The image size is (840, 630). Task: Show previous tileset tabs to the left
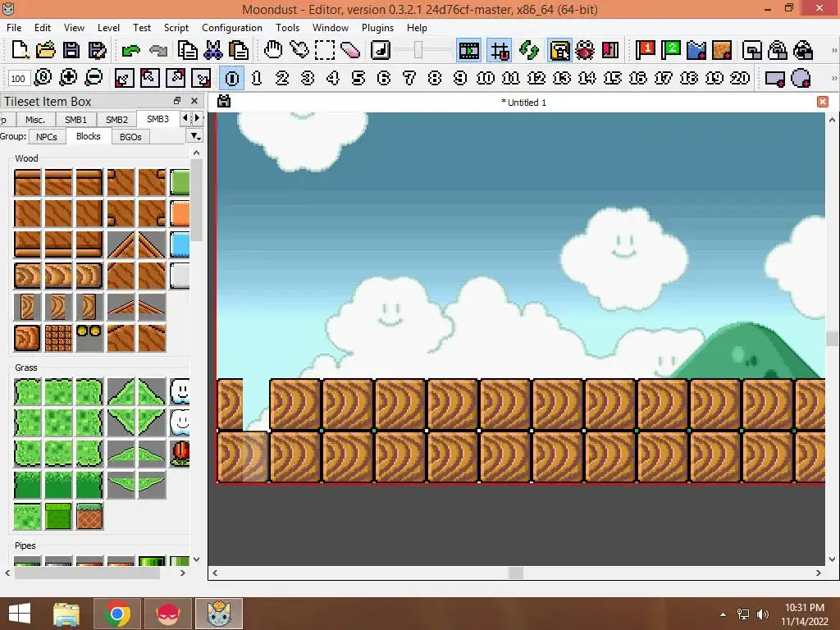pos(185,118)
